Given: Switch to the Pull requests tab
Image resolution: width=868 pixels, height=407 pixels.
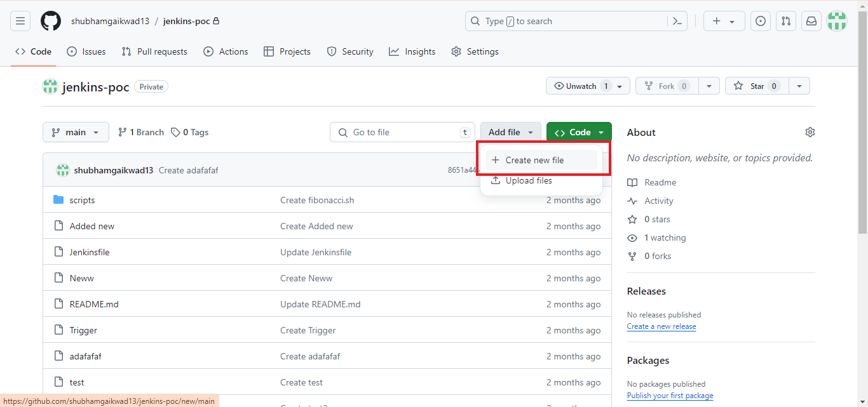Looking at the screenshot, I should [x=154, y=51].
